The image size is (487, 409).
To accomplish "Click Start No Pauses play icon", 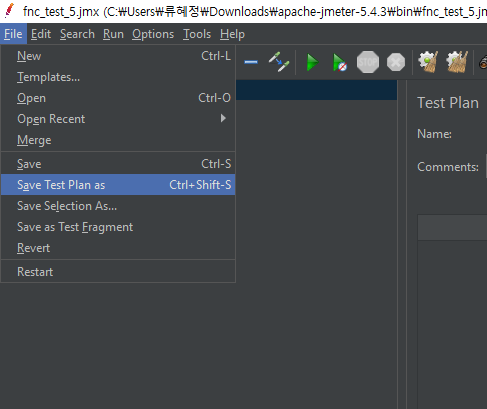I will [340, 62].
